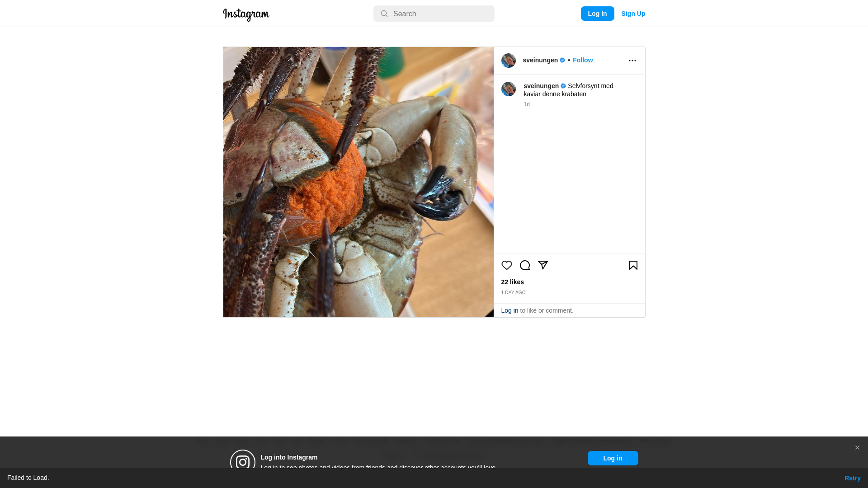The height and width of the screenshot is (488, 868).
Task: Open the Sign Up link
Action: pos(633,14)
